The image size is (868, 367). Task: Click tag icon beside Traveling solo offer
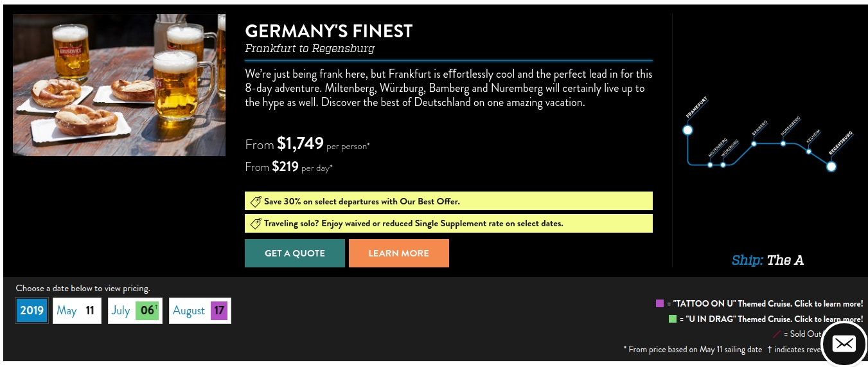tap(255, 224)
